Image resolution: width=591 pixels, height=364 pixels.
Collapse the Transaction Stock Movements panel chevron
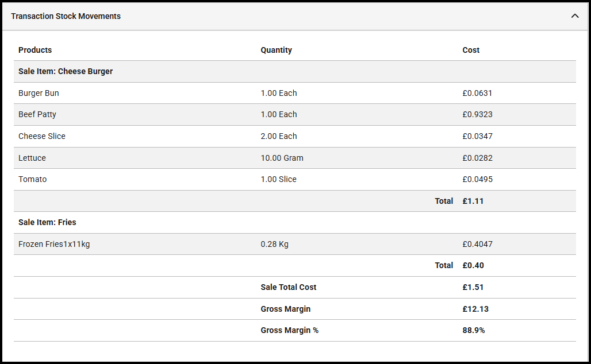pos(575,16)
